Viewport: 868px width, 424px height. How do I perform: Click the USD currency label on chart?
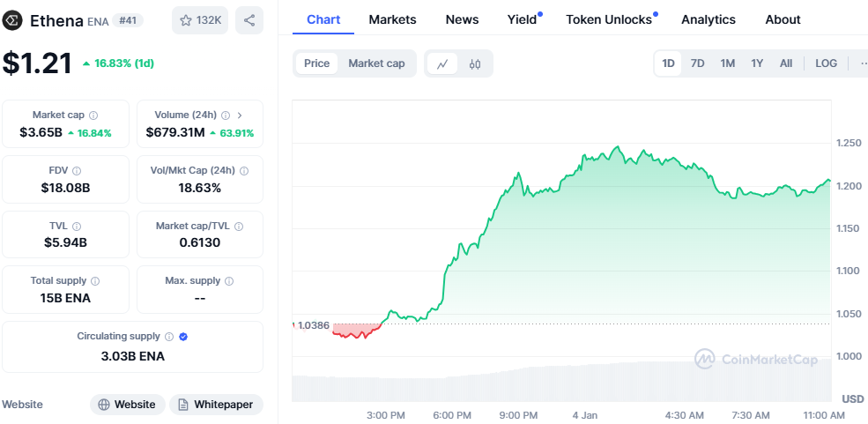852,399
